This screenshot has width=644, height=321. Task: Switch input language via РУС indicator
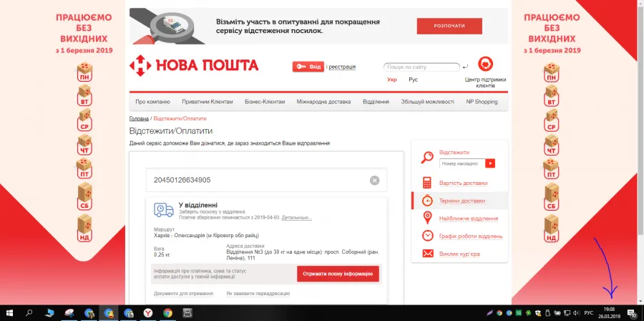click(x=589, y=313)
